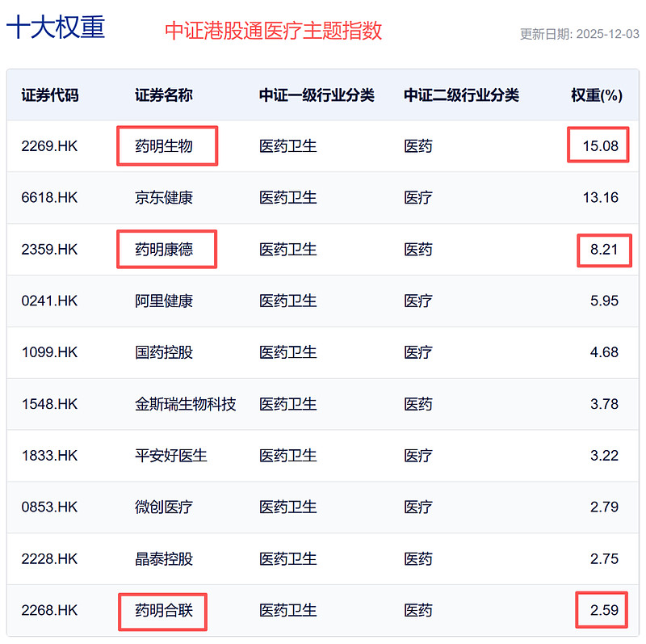Screen dimensions: 646x644
Task: Click the 证券代码 column header
Action: (50, 95)
